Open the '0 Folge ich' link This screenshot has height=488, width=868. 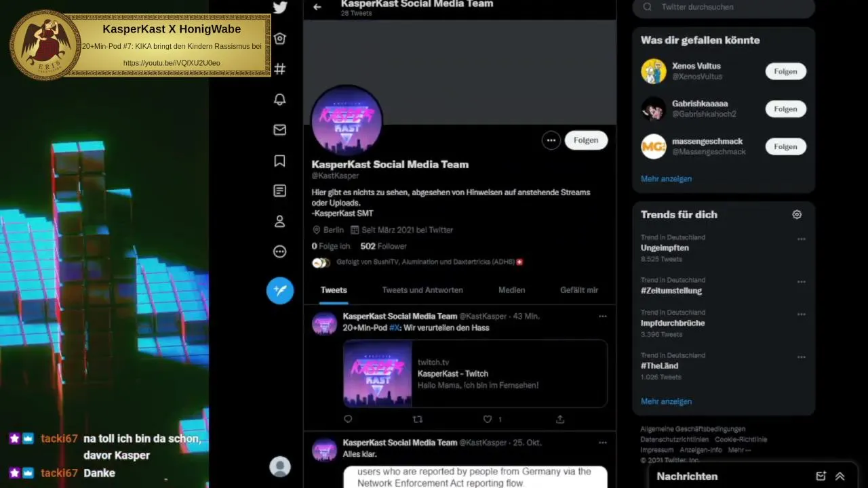click(331, 246)
